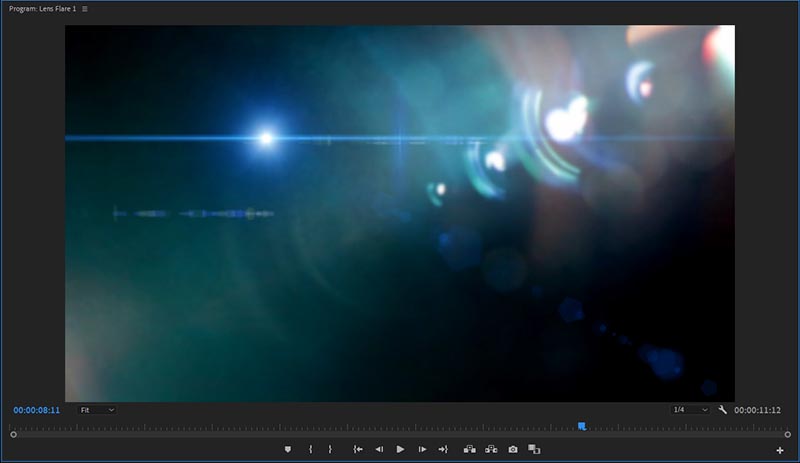
Task: Go to Out point button
Action: point(443,449)
